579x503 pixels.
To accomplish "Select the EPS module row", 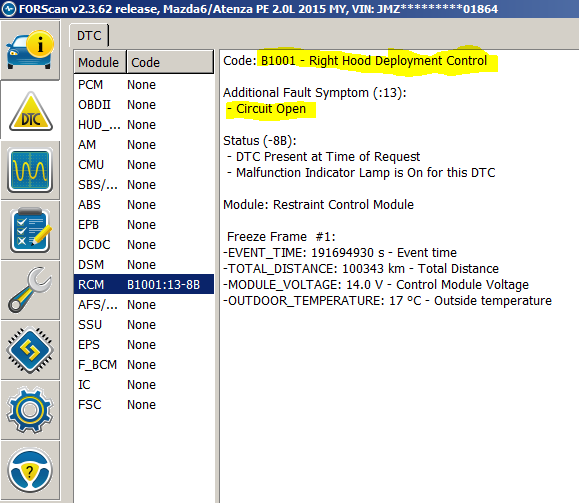I will (x=144, y=345).
